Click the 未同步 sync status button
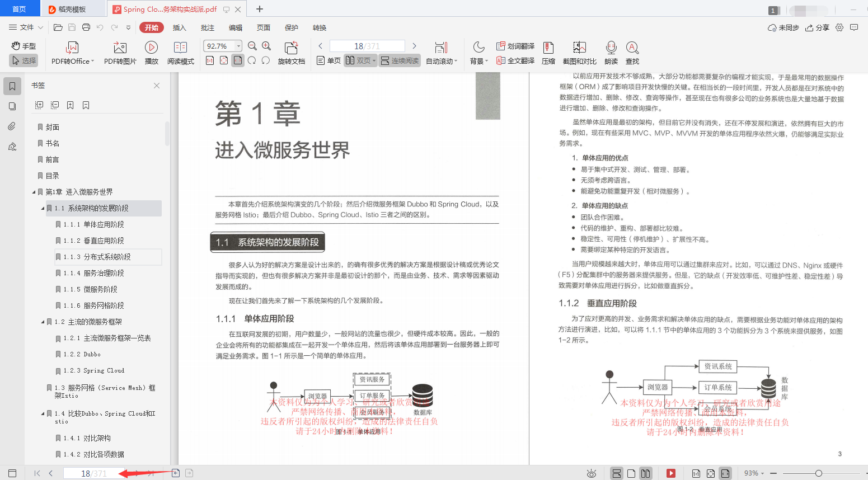Image resolution: width=868 pixels, height=480 pixels. pyautogui.click(x=783, y=27)
